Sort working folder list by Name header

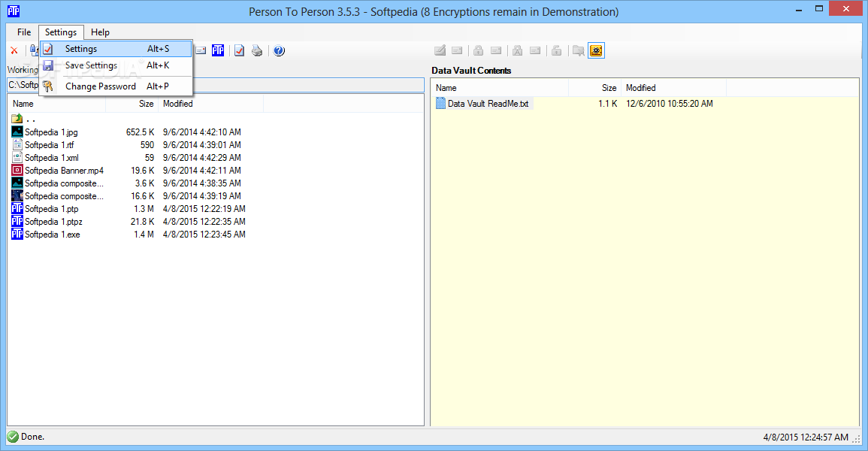click(56, 104)
